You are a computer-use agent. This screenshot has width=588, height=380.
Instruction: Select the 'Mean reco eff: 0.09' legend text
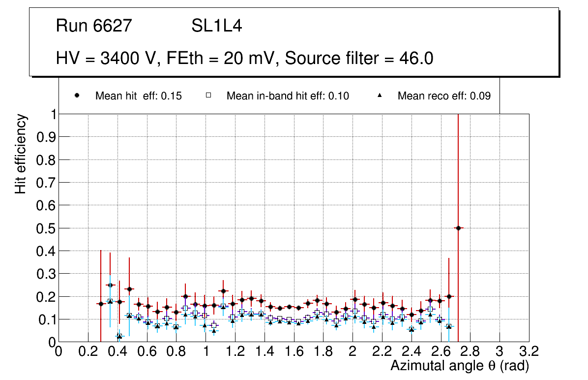point(444,96)
